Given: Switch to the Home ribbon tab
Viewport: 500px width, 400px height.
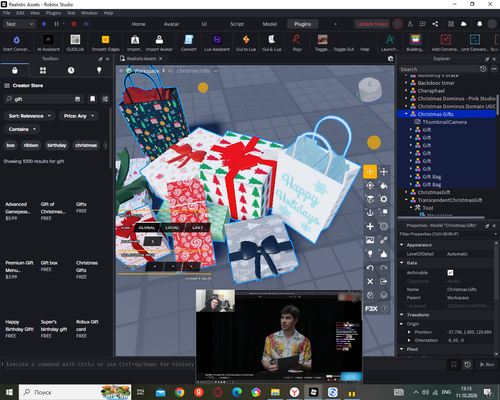Looking at the screenshot, I should point(138,24).
